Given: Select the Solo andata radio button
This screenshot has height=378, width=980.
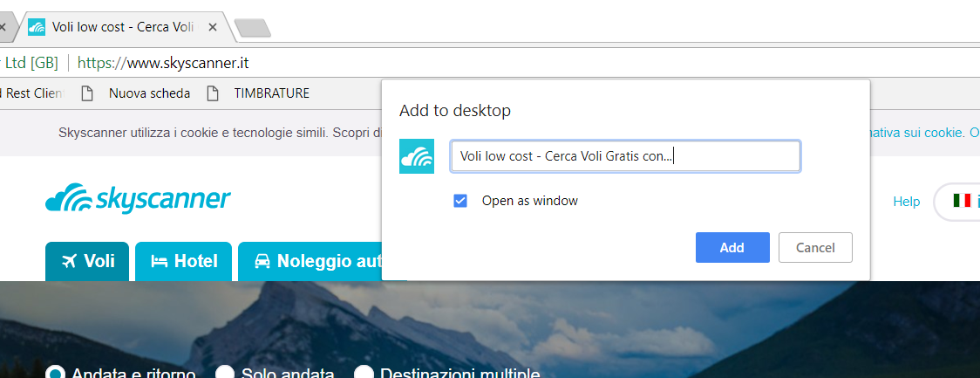Looking at the screenshot, I should point(225,373).
